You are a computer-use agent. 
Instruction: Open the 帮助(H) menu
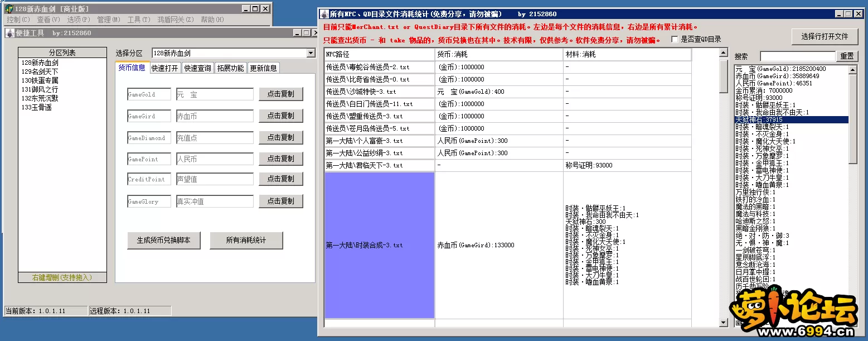(x=212, y=20)
